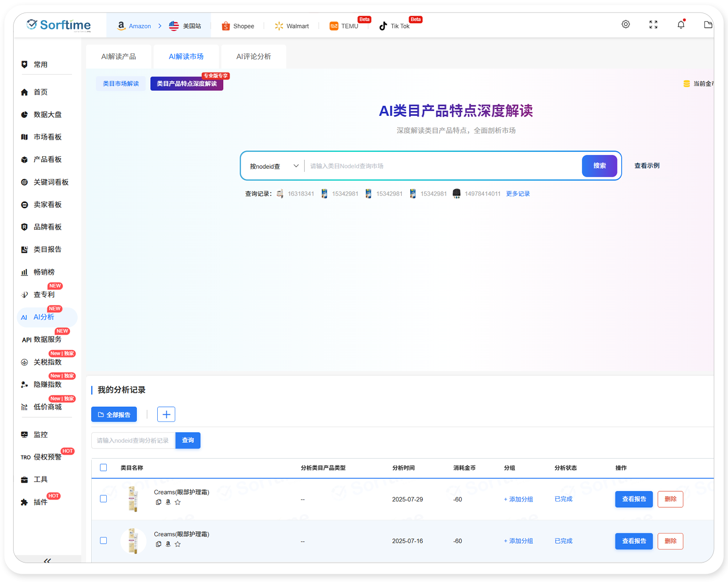Click the 搜索 search button

pos(599,165)
